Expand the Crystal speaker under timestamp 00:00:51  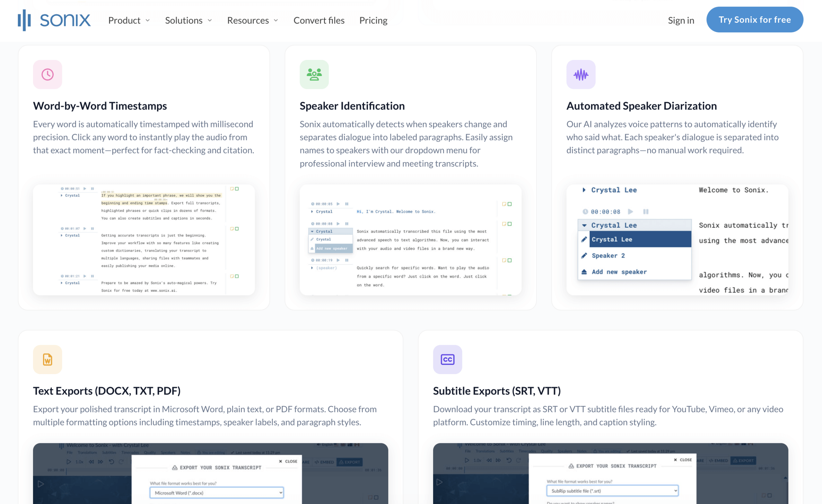click(x=70, y=196)
